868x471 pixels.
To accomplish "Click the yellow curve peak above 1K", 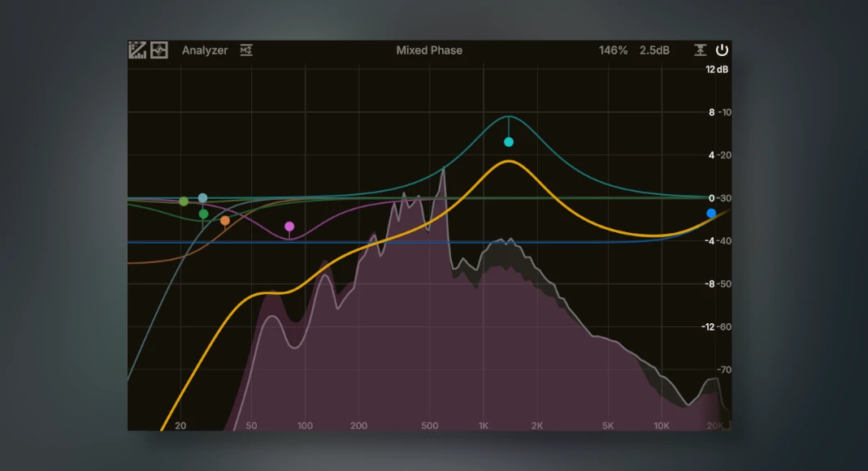I will tap(509, 162).
